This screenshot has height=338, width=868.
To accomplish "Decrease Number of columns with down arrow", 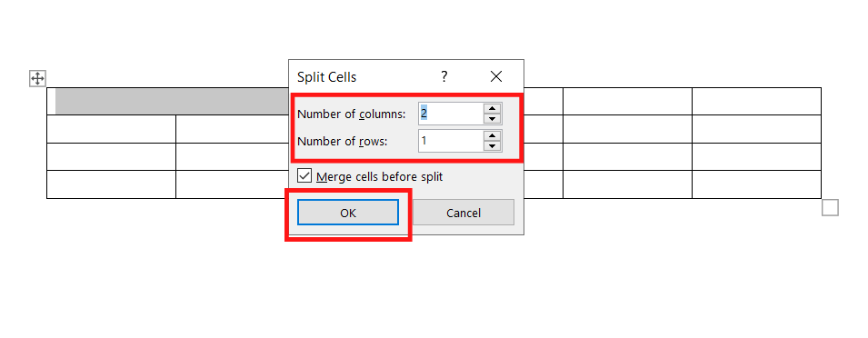I will coord(492,119).
